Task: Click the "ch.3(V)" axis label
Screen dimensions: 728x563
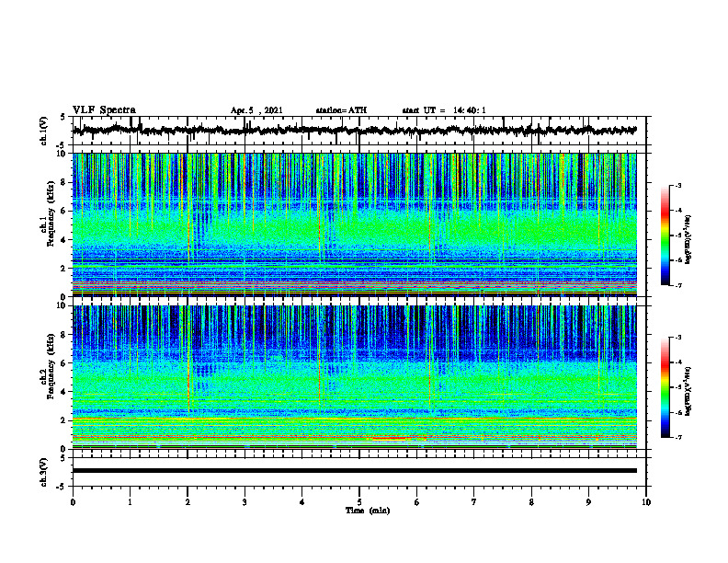Action: coord(44,472)
